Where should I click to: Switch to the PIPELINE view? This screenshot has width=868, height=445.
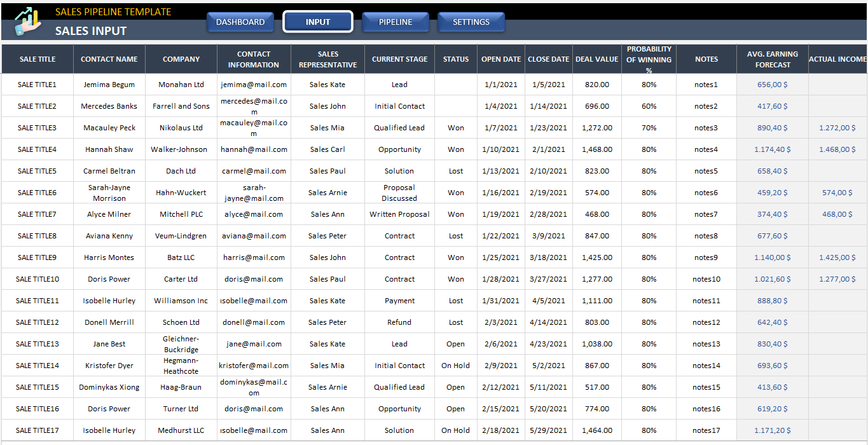click(x=395, y=21)
